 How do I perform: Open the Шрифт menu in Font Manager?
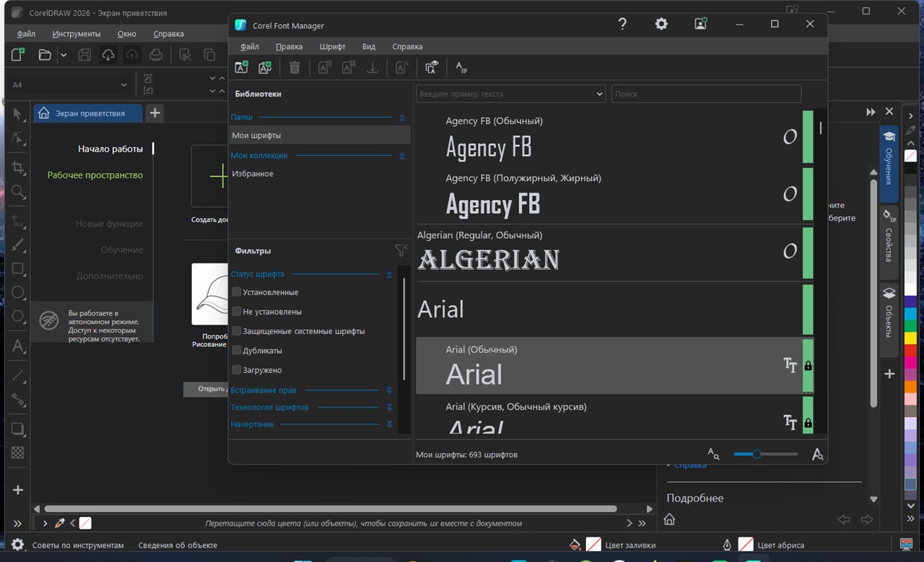(332, 46)
